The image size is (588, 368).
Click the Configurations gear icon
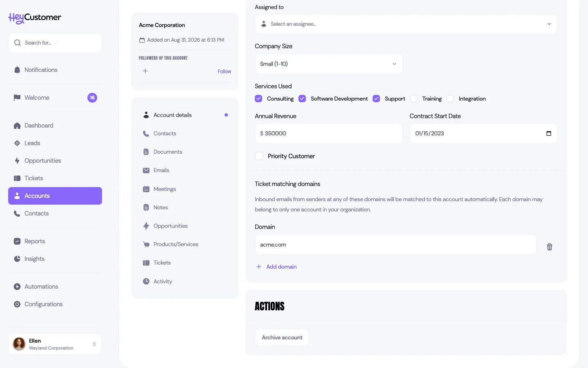17,304
